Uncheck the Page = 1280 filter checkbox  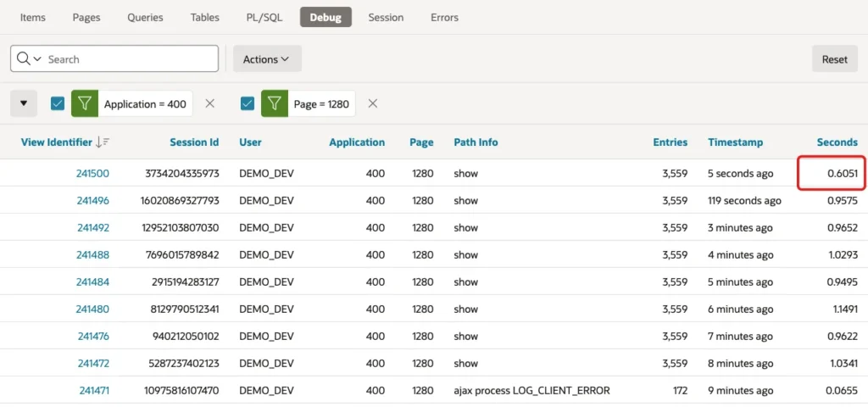pos(248,103)
